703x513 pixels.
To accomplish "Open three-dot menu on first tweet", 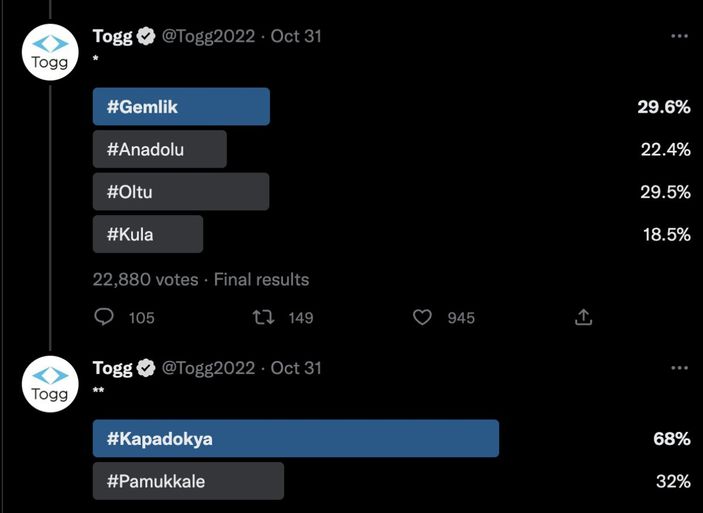I will click(x=679, y=36).
